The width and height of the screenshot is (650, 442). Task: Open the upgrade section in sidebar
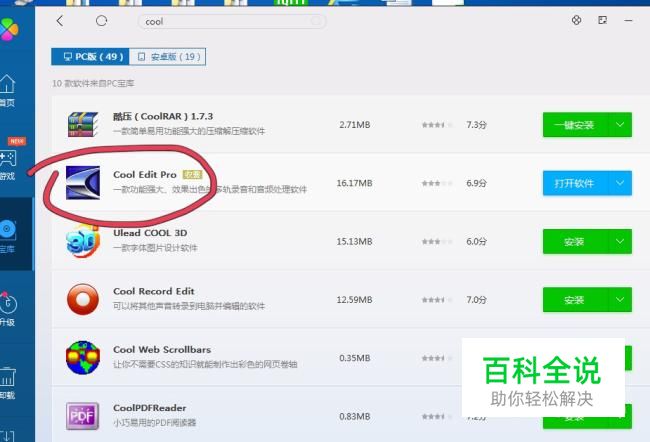pyautogui.click(x=7, y=309)
